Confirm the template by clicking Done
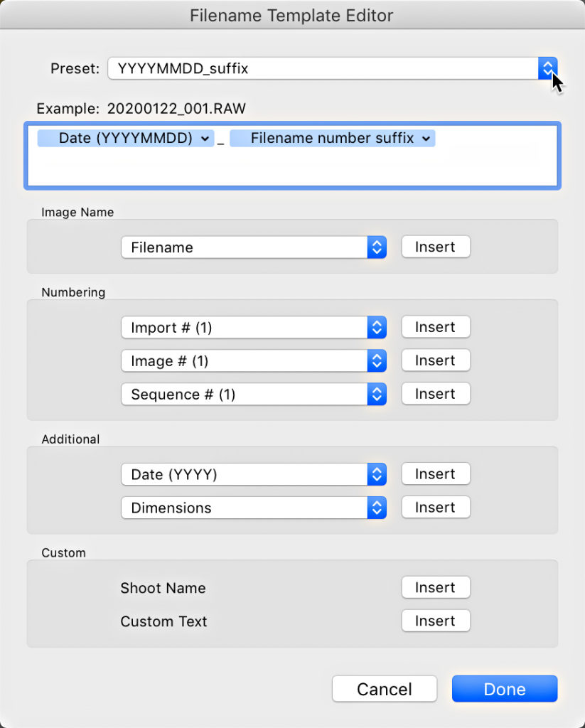This screenshot has height=728, width=585. pos(504,689)
